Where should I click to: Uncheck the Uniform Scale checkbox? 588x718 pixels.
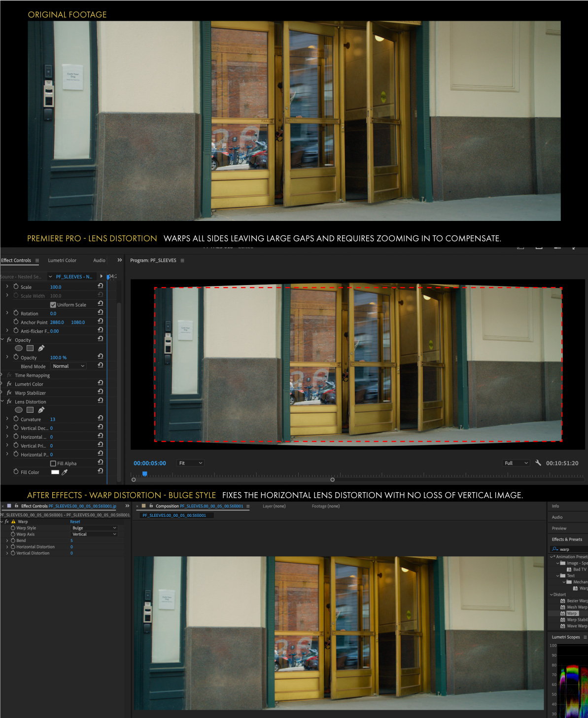coord(53,304)
